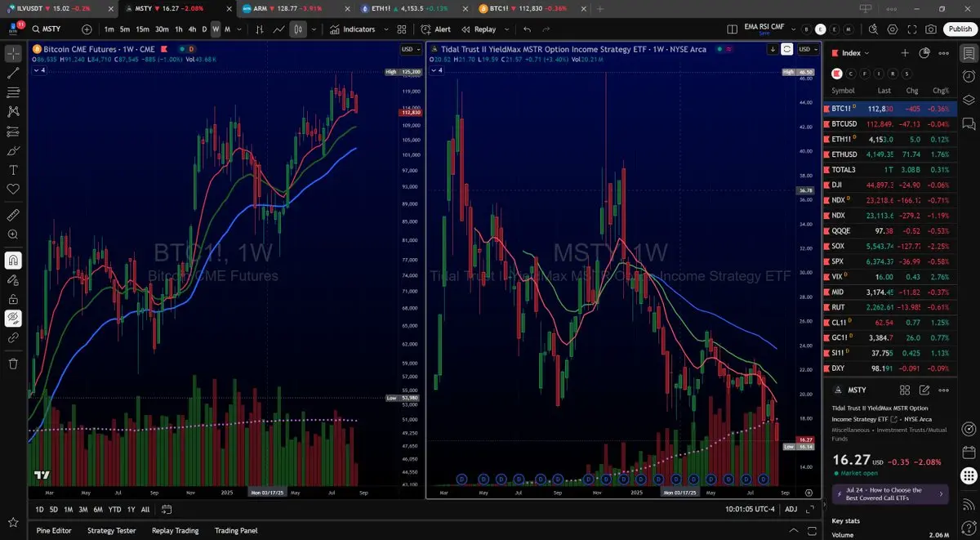Click the Publish button
The height and width of the screenshot is (540, 980).
tap(959, 29)
